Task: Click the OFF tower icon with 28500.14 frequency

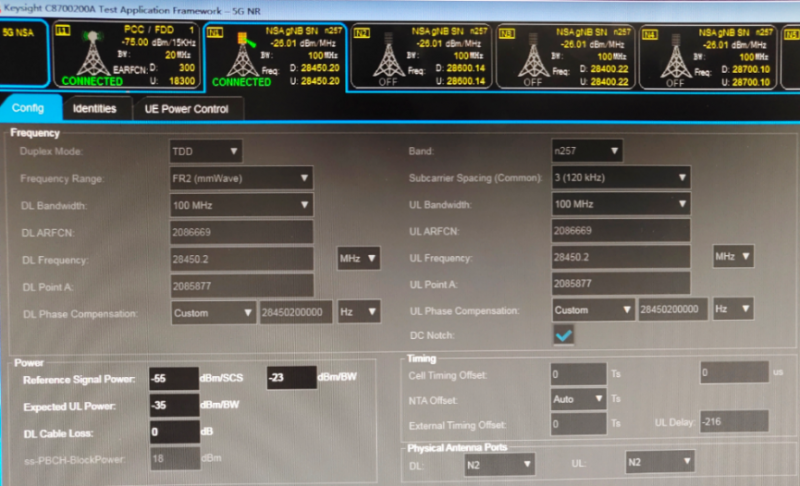Action: pyautogui.click(x=389, y=58)
